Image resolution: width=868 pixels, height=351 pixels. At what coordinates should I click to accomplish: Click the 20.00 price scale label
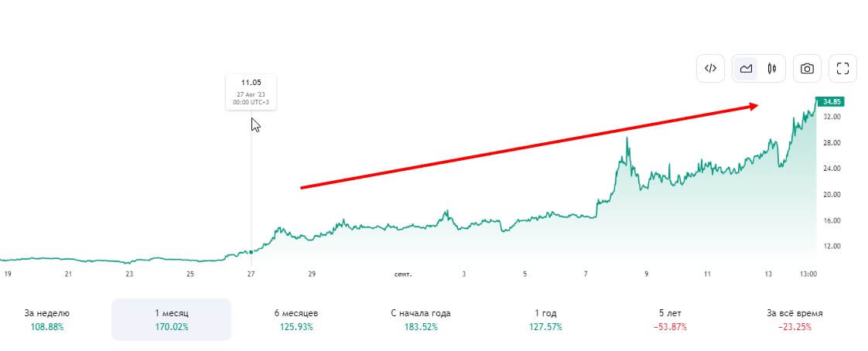click(x=832, y=194)
